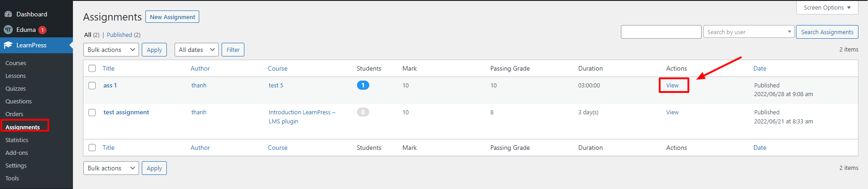This screenshot has width=868, height=189.
Task: Click the New Assignment button
Action: tap(172, 17)
